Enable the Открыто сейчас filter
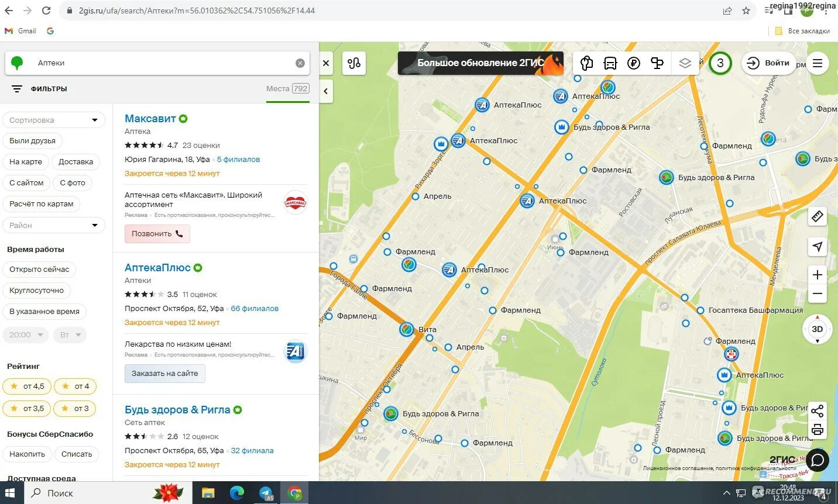 click(39, 270)
